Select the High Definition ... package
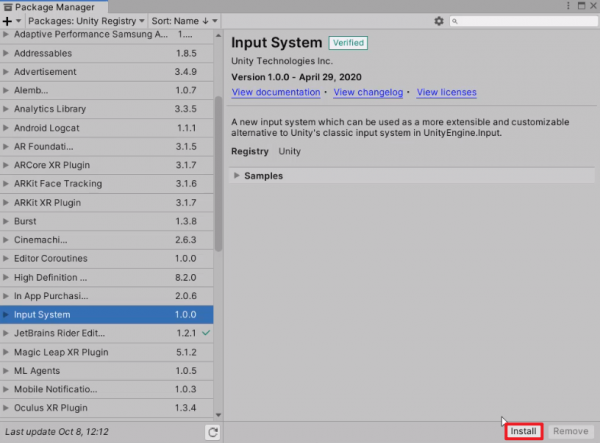 coord(107,277)
